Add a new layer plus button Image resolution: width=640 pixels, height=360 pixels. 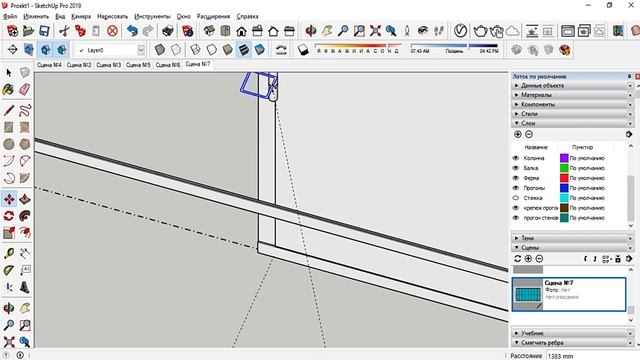click(x=518, y=134)
